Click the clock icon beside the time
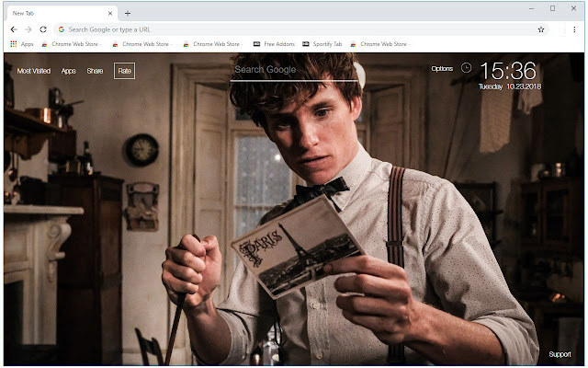Screen dimensions: 588x368 (466, 68)
